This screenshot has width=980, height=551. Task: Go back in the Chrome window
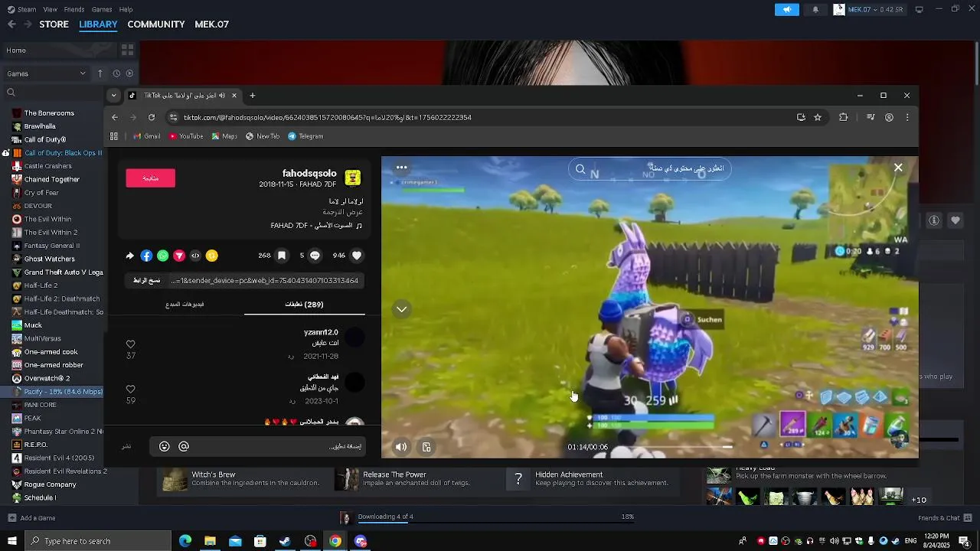point(115,117)
